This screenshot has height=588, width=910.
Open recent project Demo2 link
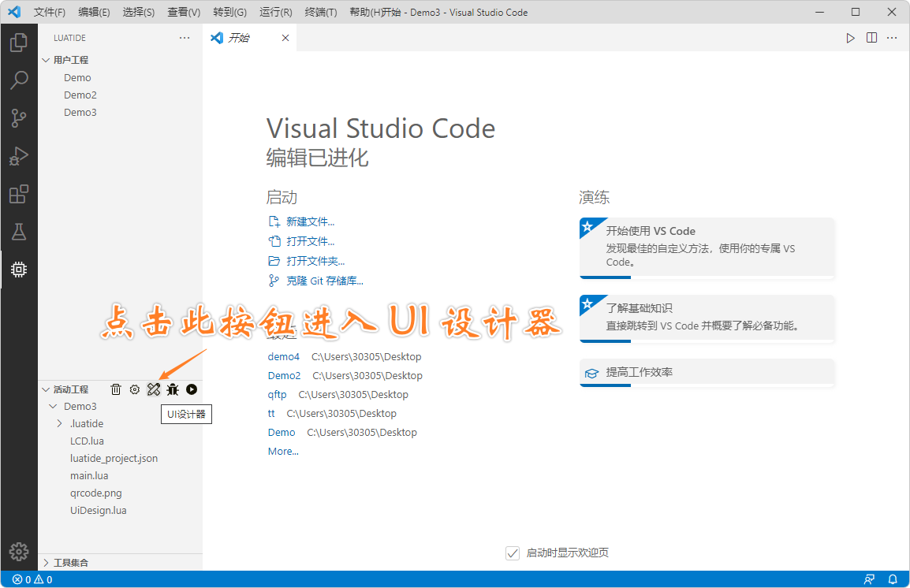click(x=284, y=376)
